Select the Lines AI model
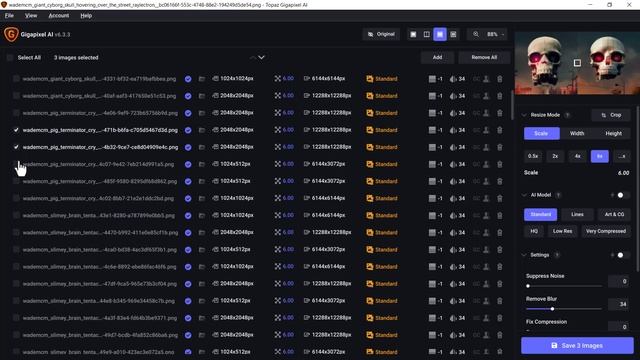This screenshot has width=640, height=360. click(577, 214)
